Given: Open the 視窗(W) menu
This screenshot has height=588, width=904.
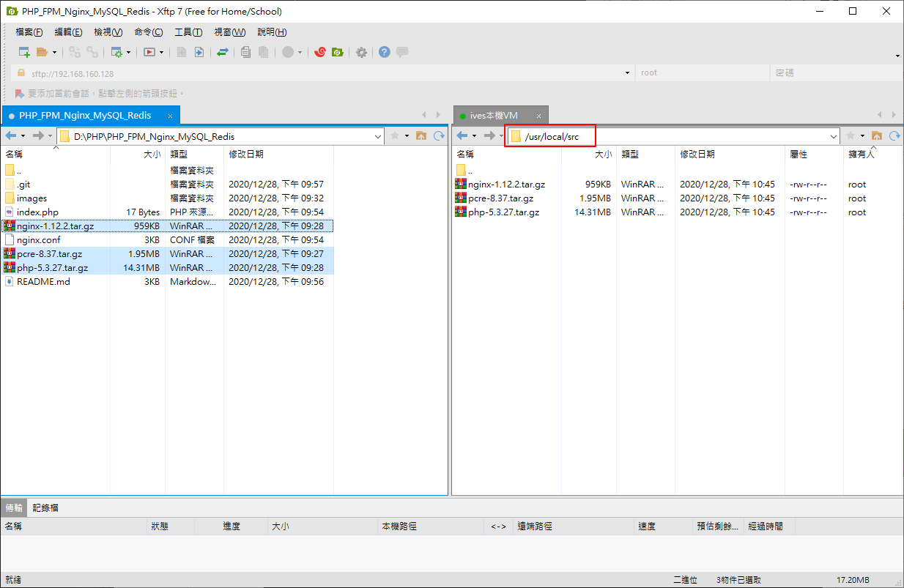Looking at the screenshot, I should click(229, 32).
